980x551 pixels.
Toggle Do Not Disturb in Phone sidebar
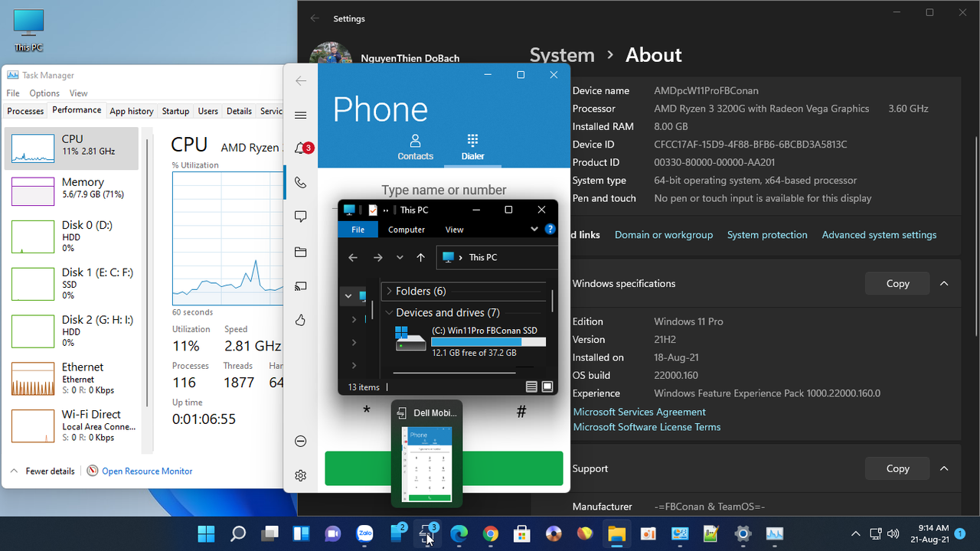coord(300,441)
